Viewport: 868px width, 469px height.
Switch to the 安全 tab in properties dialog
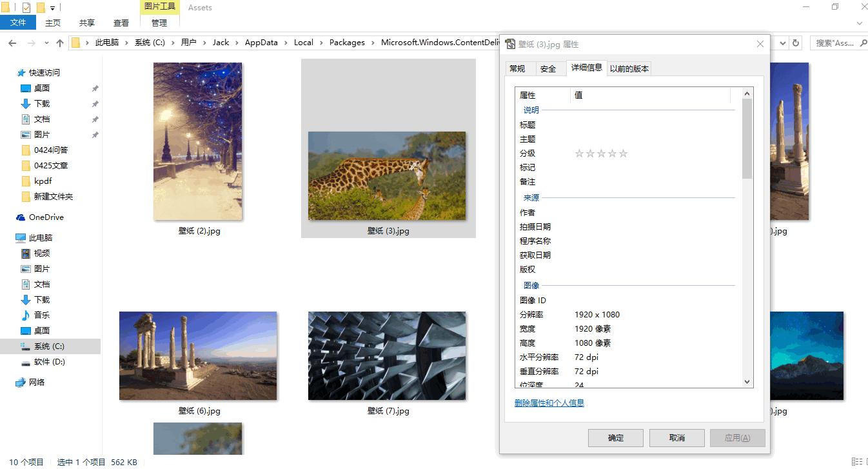click(x=549, y=68)
